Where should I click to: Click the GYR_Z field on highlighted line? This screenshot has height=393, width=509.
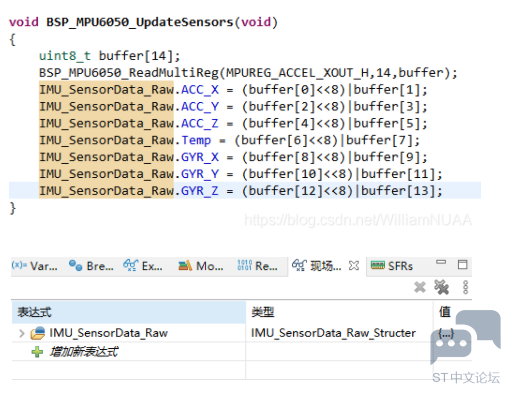[x=200, y=191]
